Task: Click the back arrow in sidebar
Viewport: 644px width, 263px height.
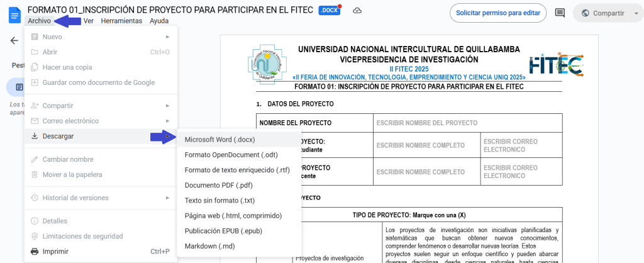Action: pyautogui.click(x=14, y=41)
